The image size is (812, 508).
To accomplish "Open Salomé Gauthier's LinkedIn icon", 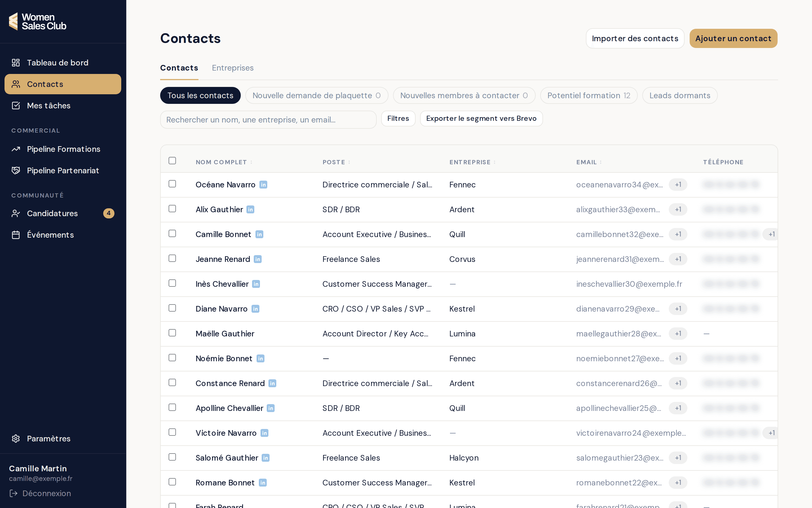I will coord(265,458).
